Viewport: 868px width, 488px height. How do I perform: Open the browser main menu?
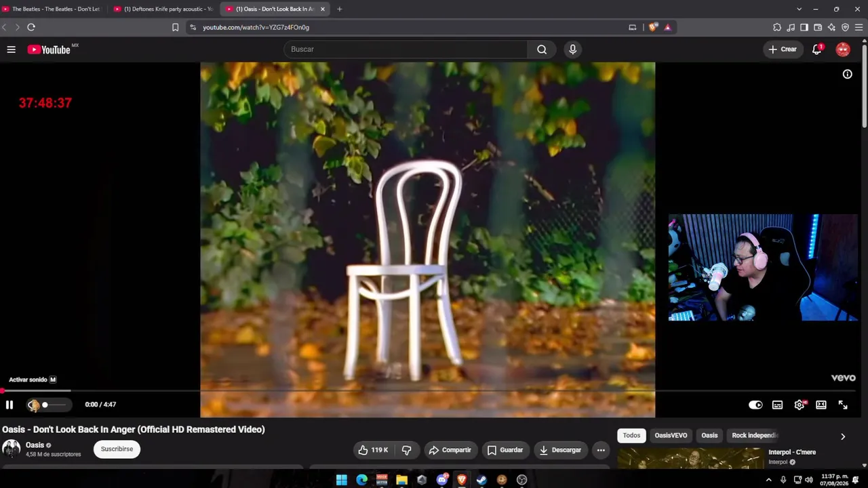[x=859, y=27]
